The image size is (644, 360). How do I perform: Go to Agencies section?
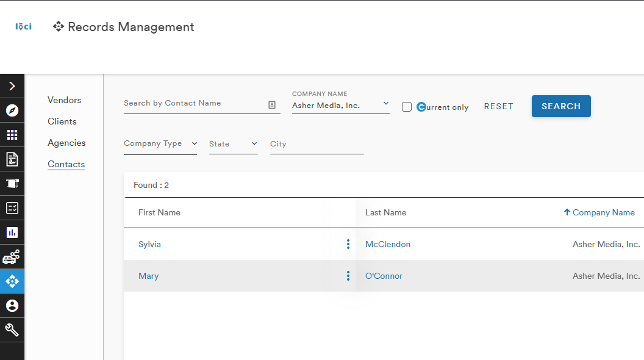(x=66, y=143)
